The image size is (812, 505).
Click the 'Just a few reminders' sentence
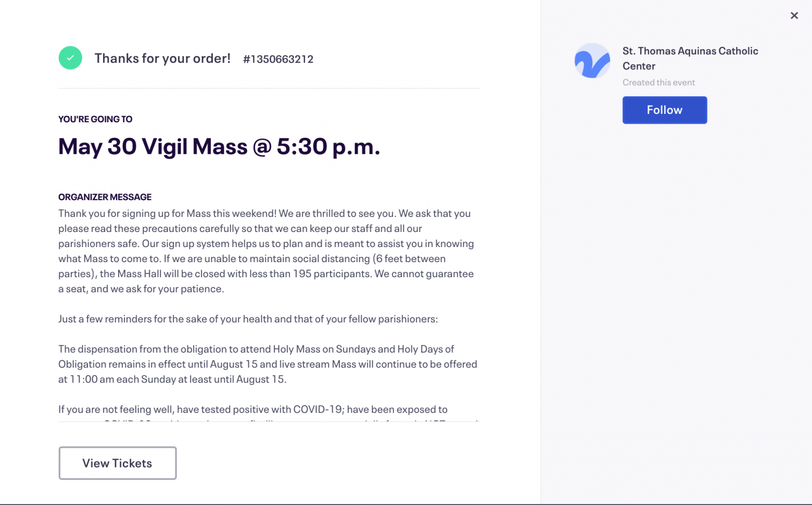pyautogui.click(x=248, y=319)
